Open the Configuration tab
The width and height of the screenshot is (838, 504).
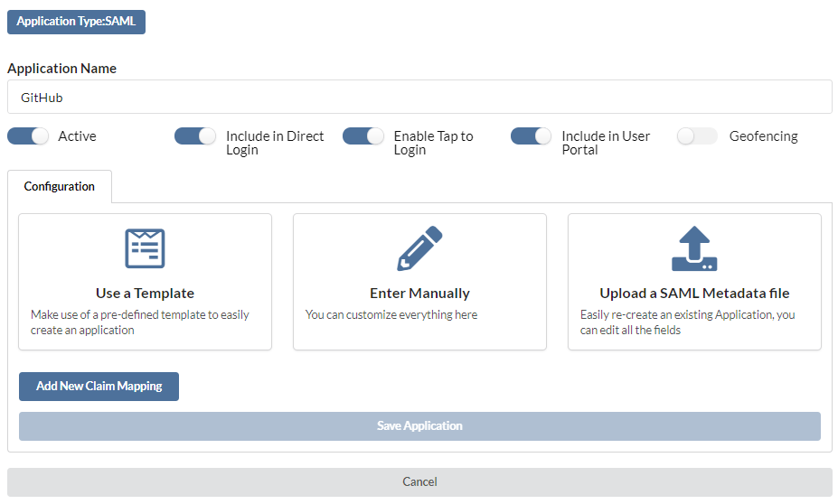pos(60,186)
